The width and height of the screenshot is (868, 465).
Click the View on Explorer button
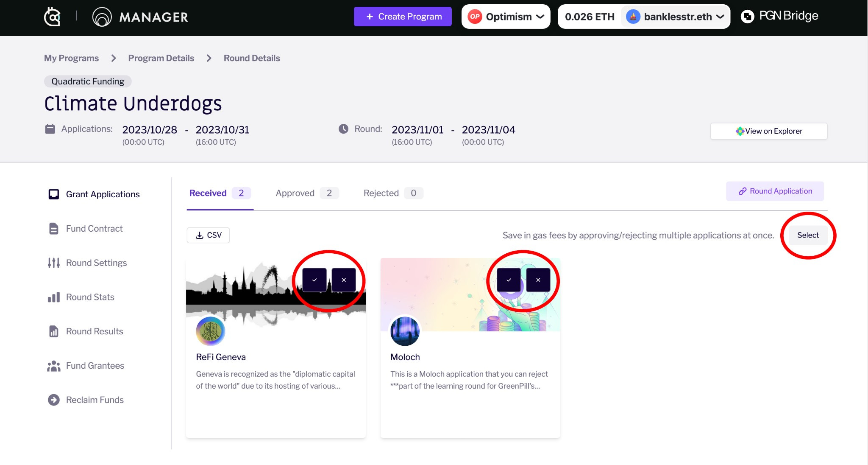click(769, 131)
